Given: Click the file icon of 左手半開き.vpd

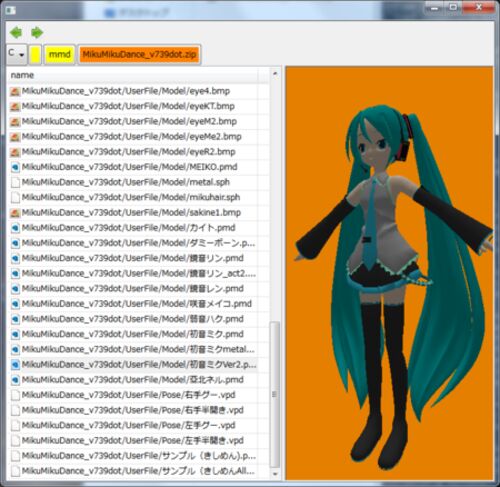Looking at the screenshot, I should click(x=15, y=441).
